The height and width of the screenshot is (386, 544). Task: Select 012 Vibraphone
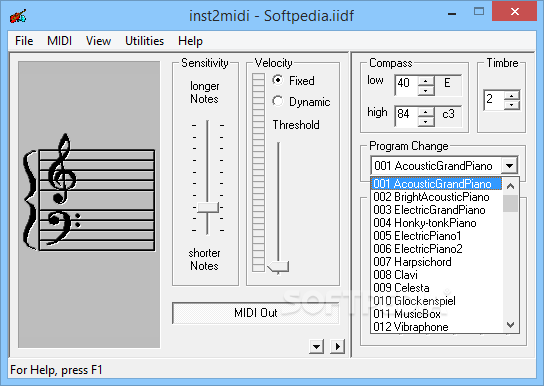pyautogui.click(x=436, y=327)
